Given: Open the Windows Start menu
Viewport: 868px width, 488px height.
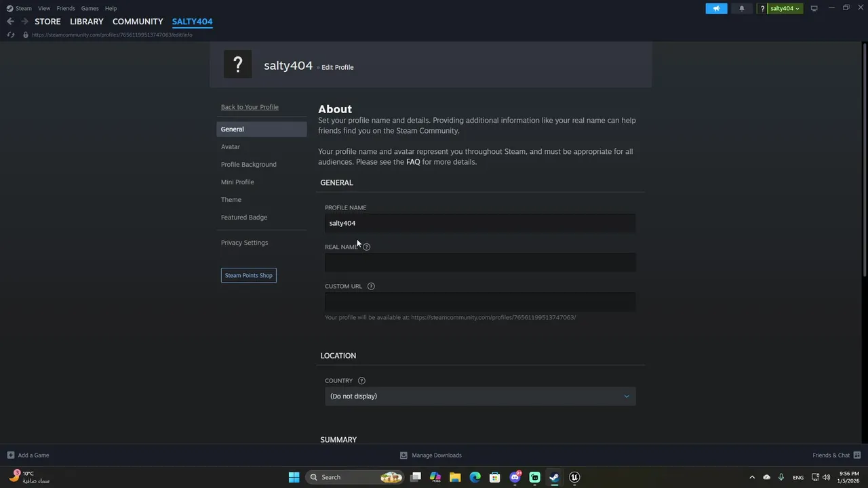Looking at the screenshot, I should tap(294, 477).
